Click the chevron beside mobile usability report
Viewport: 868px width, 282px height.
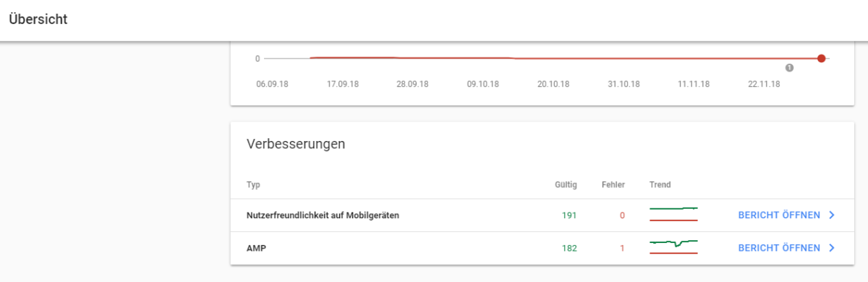[832, 215]
